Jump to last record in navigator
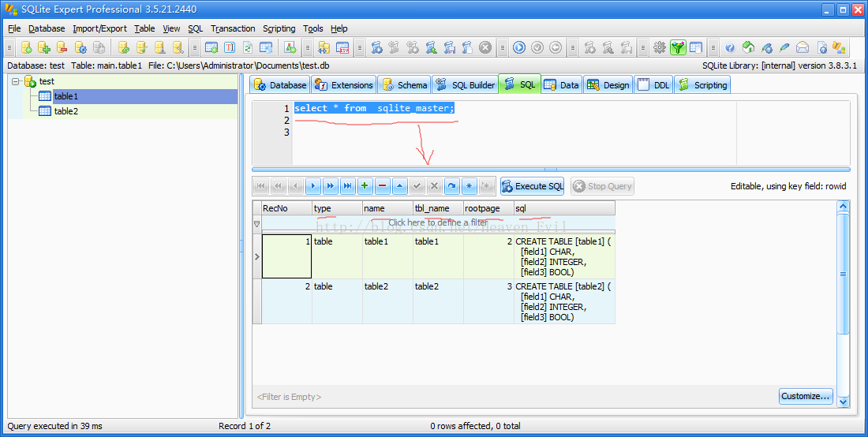This screenshot has width=868, height=437. pos(347,186)
